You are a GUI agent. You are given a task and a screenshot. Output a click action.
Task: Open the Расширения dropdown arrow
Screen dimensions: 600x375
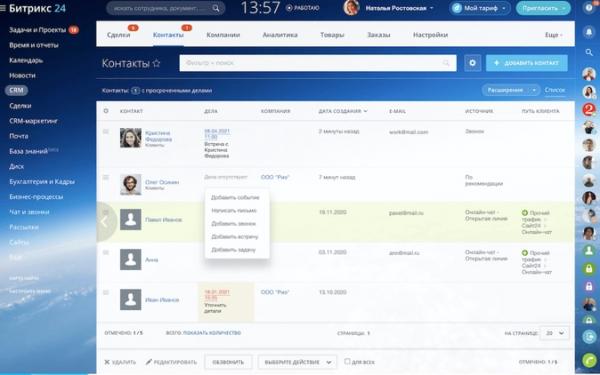(x=534, y=90)
